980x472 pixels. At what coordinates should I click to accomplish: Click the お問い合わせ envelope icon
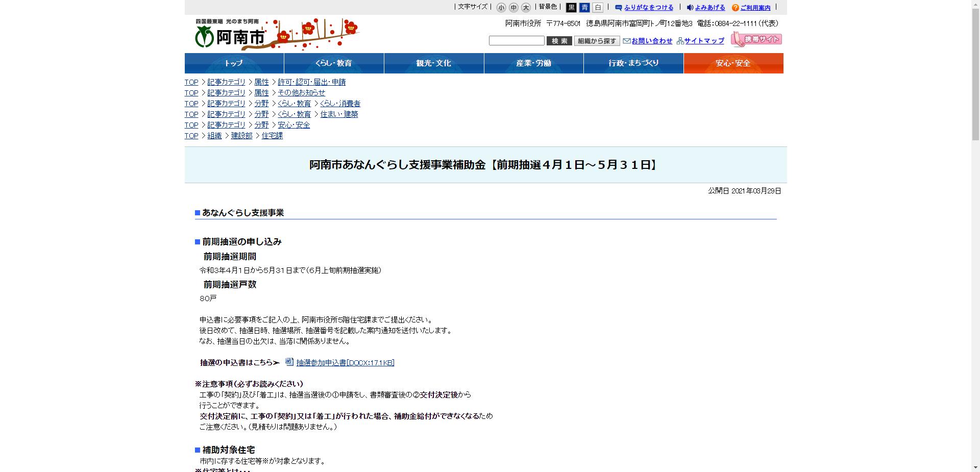[x=626, y=41]
